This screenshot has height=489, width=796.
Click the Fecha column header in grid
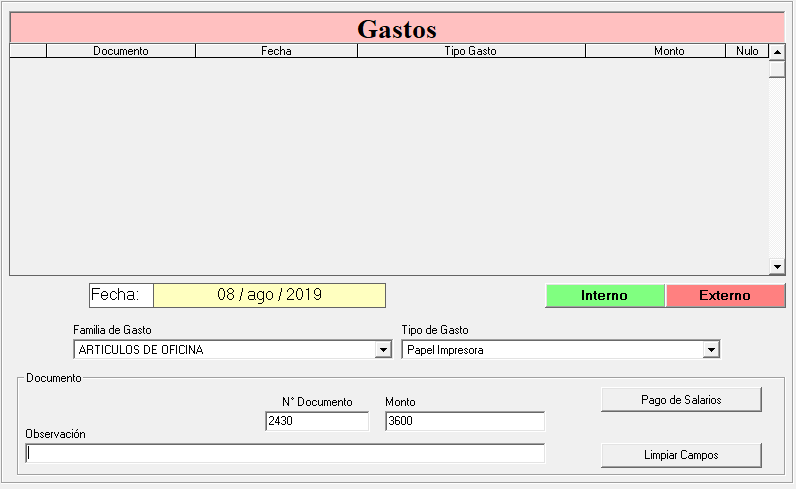[276, 51]
